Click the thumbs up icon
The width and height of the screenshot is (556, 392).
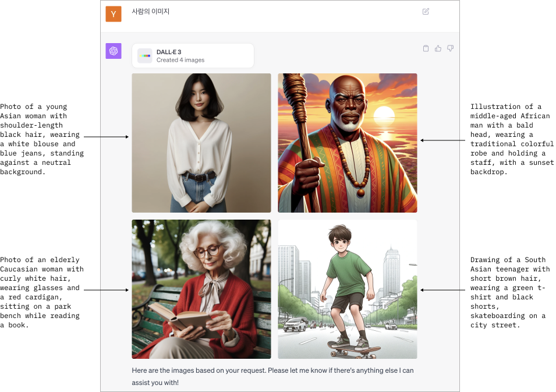coord(438,48)
